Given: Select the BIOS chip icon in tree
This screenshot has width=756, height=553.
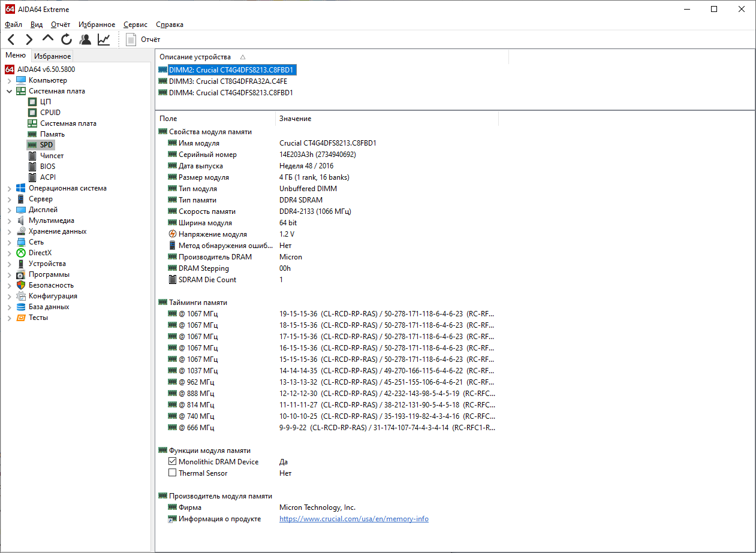Looking at the screenshot, I should pyautogui.click(x=32, y=167).
